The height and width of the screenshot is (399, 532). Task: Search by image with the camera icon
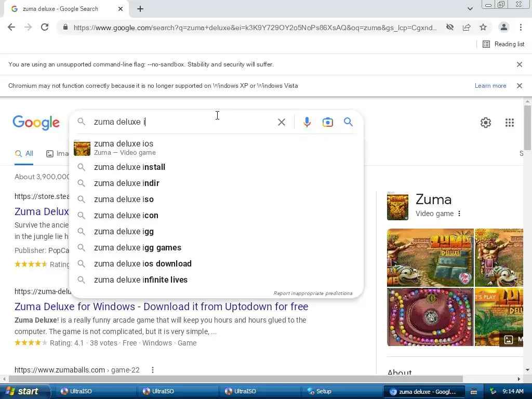click(x=327, y=122)
